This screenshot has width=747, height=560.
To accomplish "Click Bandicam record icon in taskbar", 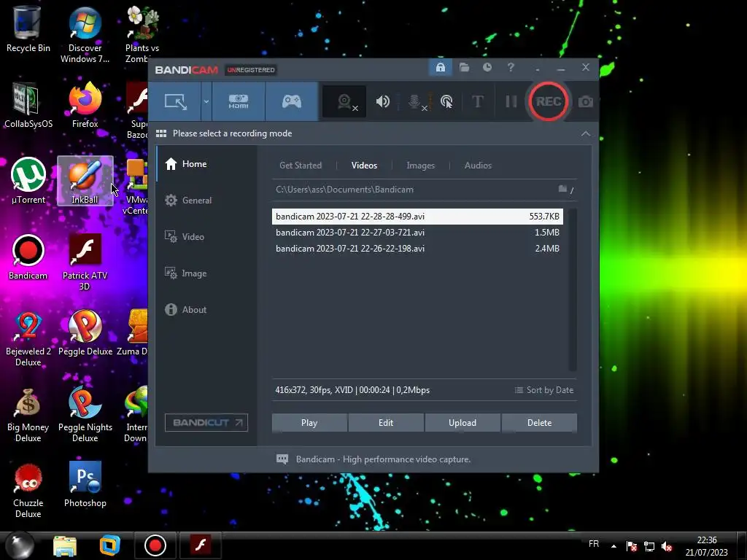I will (x=155, y=545).
